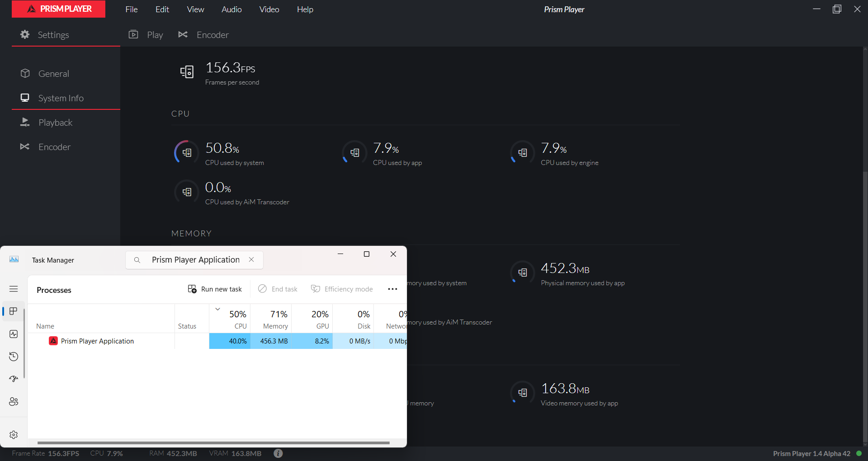Screen dimensions: 868x461
Task: Open Task Manager Performance page icon
Action: [14, 334]
